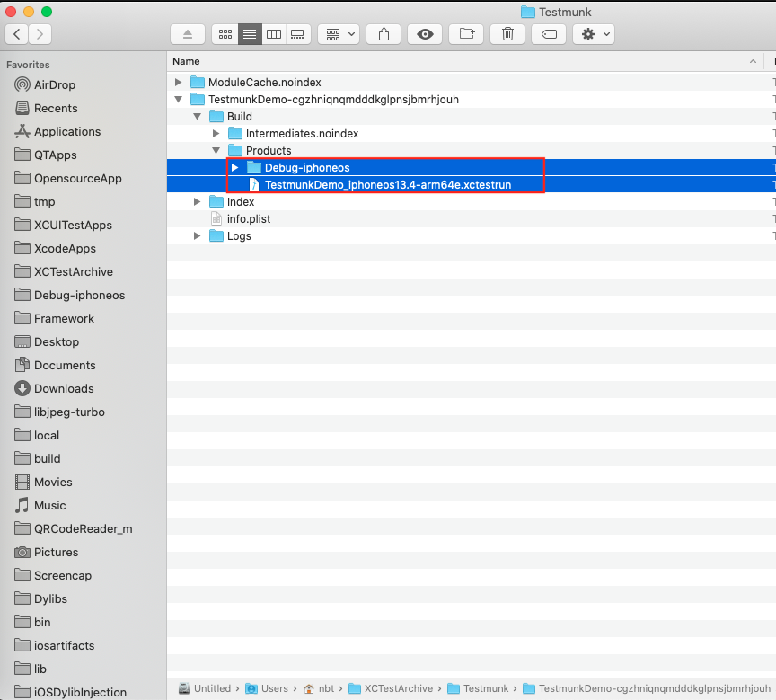
Task: Open Documents in the sidebar
Action: pos(55,366)
